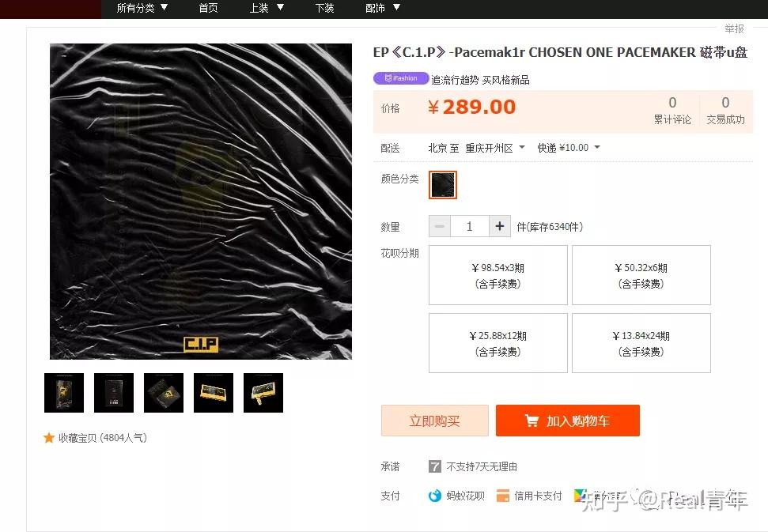Click the 立即购买 buy now button
This screenshot has height=532, width=768.
pyautogui.click(x=434, y=421)
